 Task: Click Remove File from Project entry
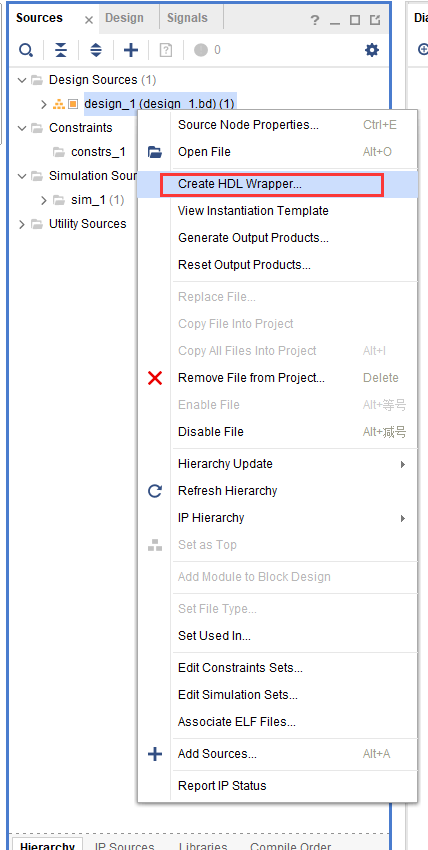(x=251, y=378)
